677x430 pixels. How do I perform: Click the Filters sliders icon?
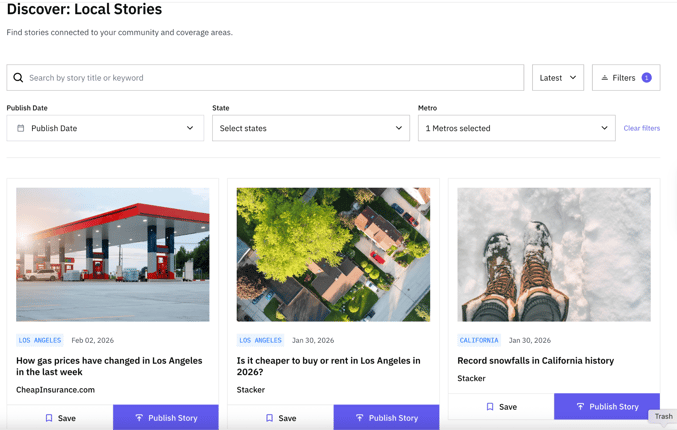605,78
